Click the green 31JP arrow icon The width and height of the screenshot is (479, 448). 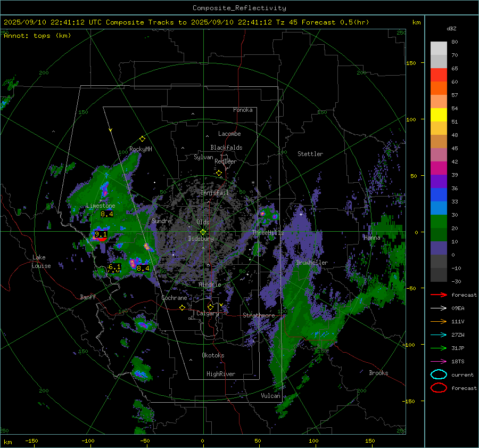click(x=439, y=348)
